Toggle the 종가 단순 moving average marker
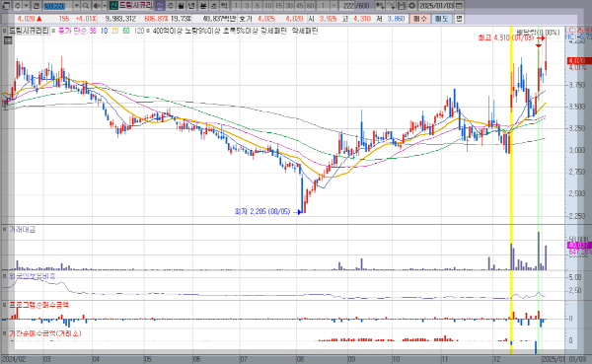 click(x=53, y=31)
